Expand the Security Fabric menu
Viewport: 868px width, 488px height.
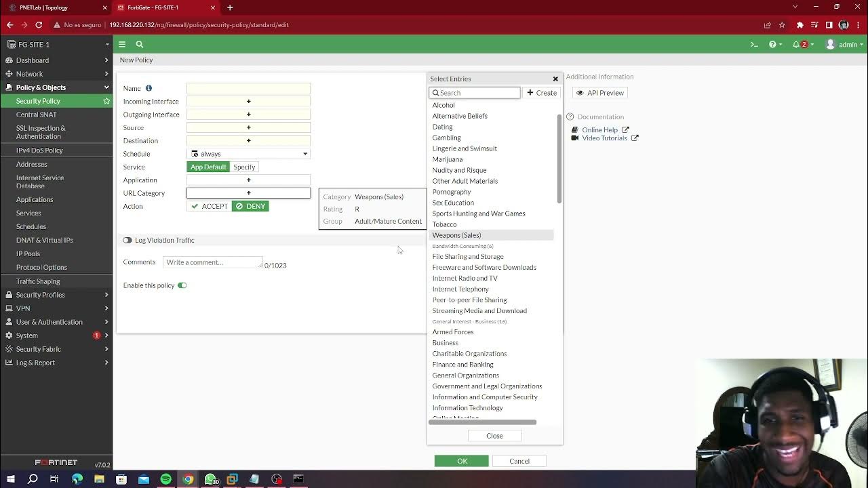coord(56,349)
